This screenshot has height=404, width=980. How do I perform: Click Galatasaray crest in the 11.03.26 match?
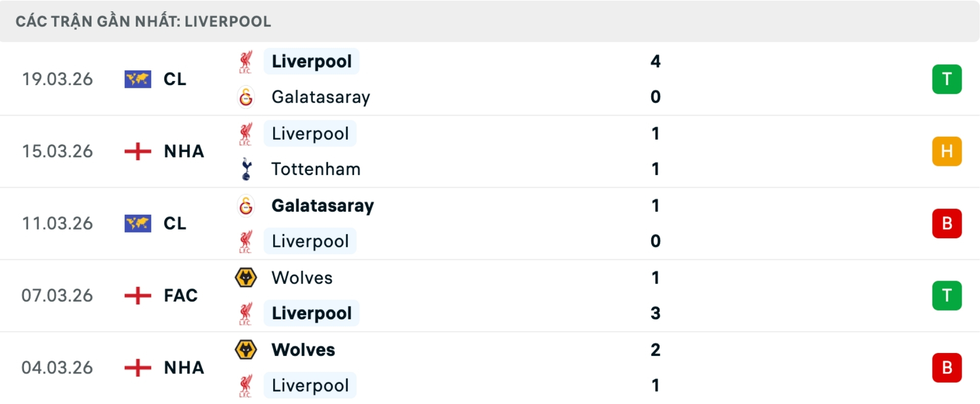click(246, 206)
